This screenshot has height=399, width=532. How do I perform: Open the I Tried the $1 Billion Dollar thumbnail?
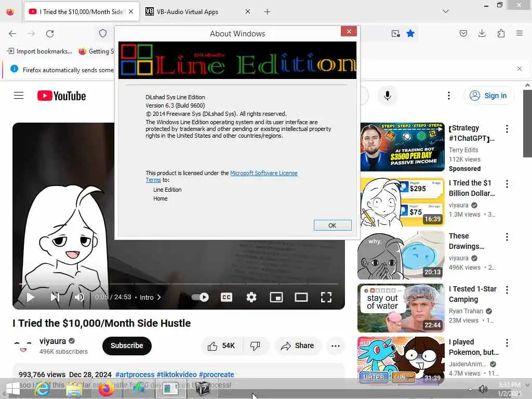point(402,202)
